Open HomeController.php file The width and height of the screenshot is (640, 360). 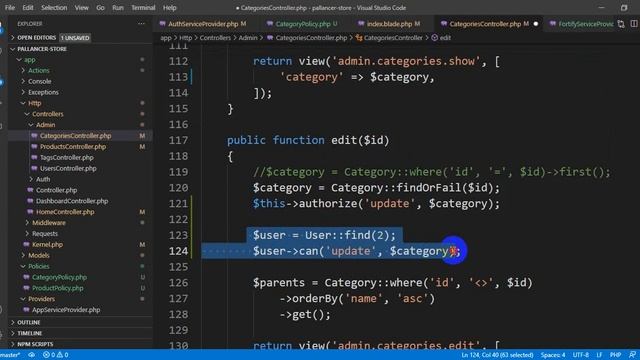click(64, 212)
